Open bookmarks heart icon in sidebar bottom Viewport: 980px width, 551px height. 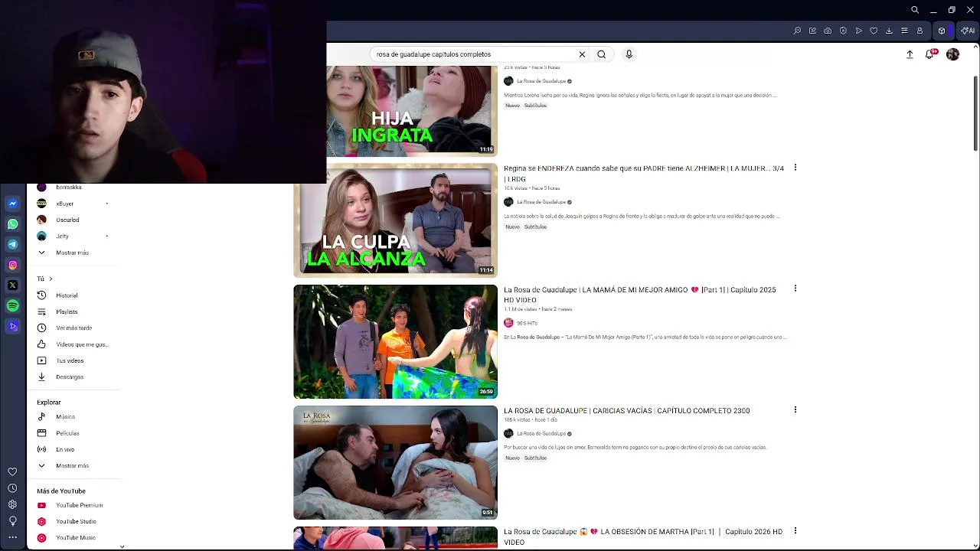[12, 471]
